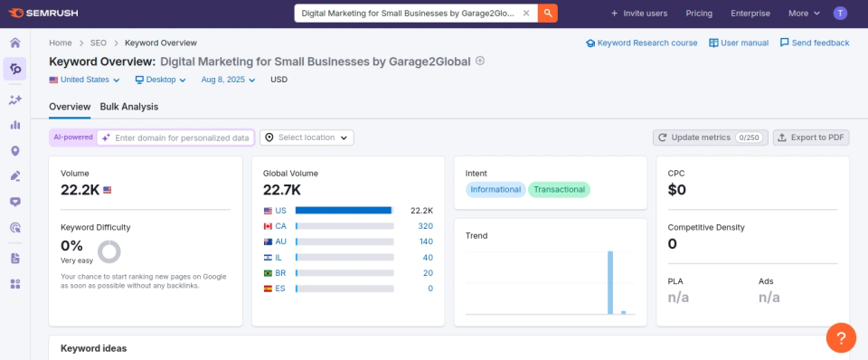
Task: Click the Enter domain for personalized data field
Action: pyautogui.click(x=175, y=137)
